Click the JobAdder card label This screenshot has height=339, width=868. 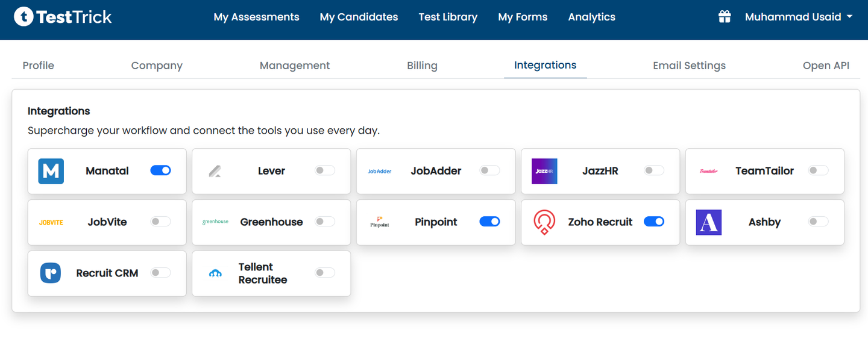click(436, 171)
